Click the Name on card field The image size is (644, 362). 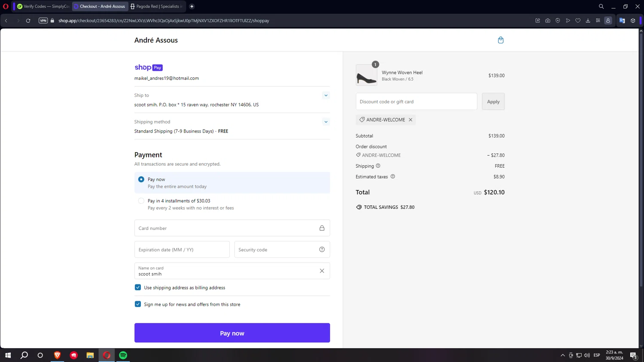[x=232, y=271]
